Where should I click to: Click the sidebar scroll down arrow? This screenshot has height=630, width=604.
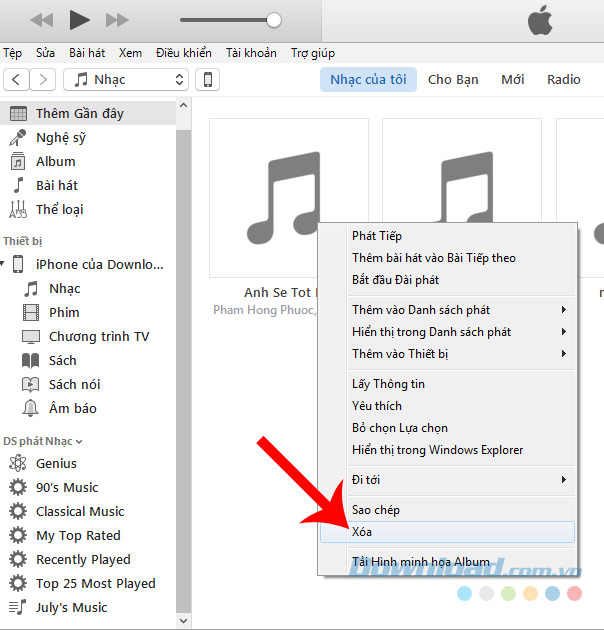(x=184, y=621)
